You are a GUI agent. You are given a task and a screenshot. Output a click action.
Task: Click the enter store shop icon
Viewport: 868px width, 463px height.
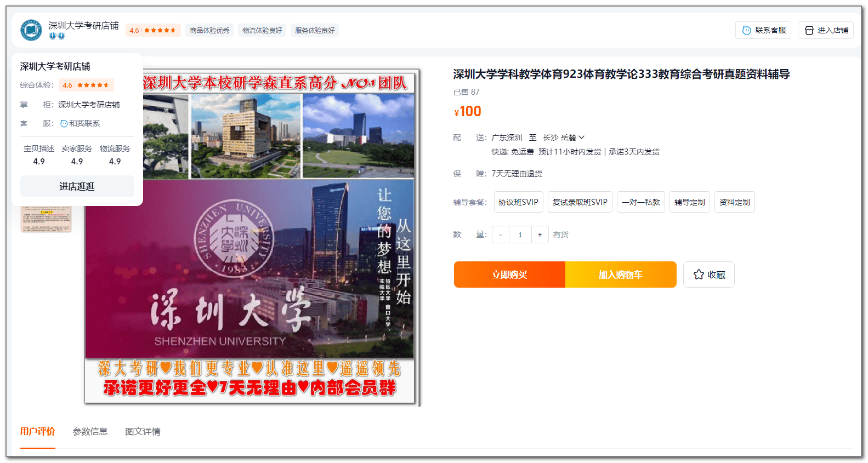point(809,31)
